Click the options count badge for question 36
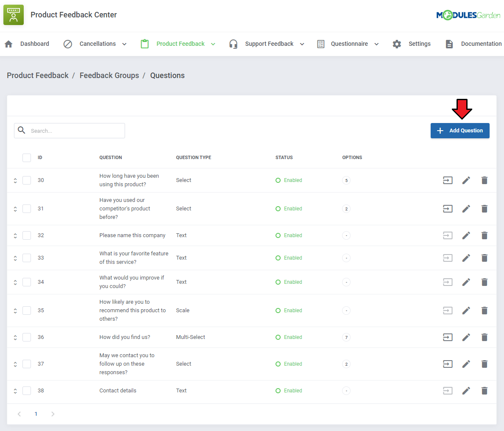This screenshot has height=431, width=504. coord(346,337)
